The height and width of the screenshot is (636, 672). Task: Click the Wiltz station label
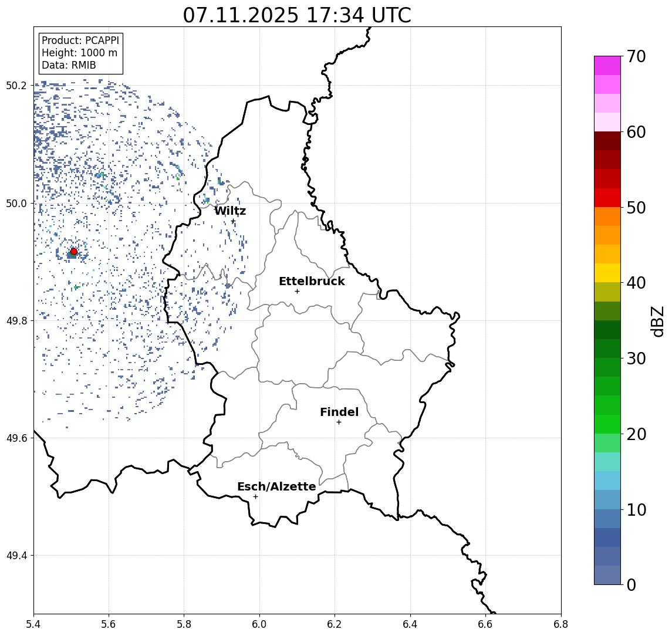pos(230,211)
